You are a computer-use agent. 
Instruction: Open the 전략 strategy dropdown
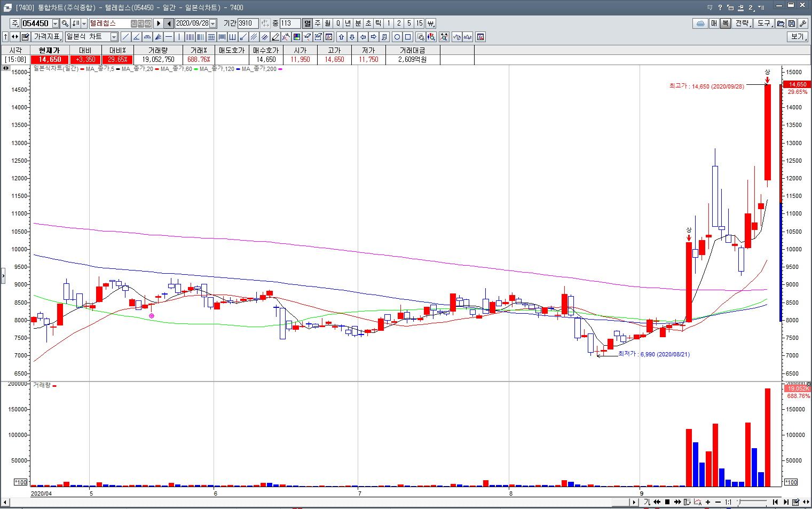tap(743, 23)
